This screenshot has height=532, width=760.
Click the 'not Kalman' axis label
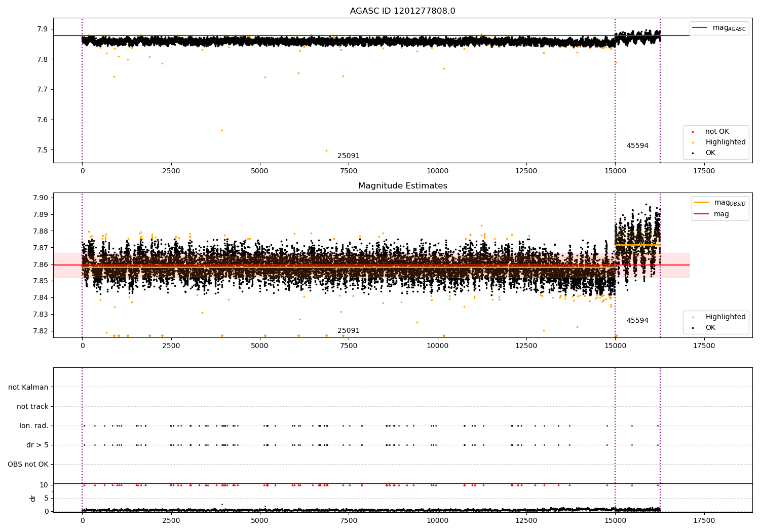(28, 388)
